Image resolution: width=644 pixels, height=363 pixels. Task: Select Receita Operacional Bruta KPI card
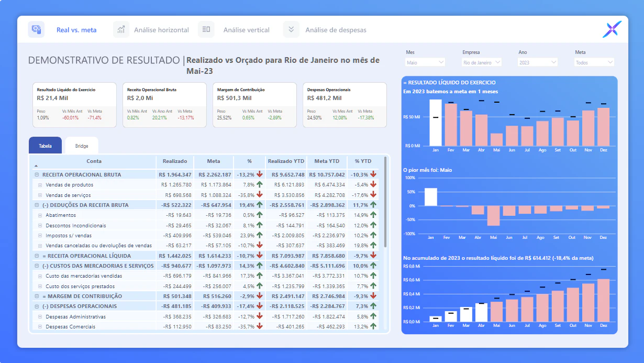coord(165,105)
